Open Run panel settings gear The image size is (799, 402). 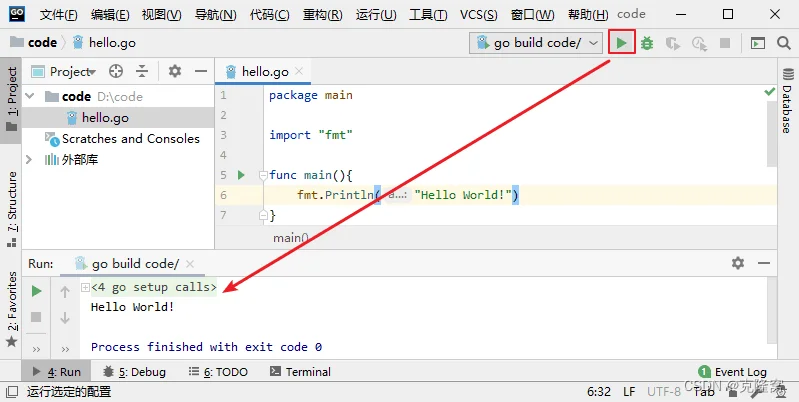click(738, 263)
